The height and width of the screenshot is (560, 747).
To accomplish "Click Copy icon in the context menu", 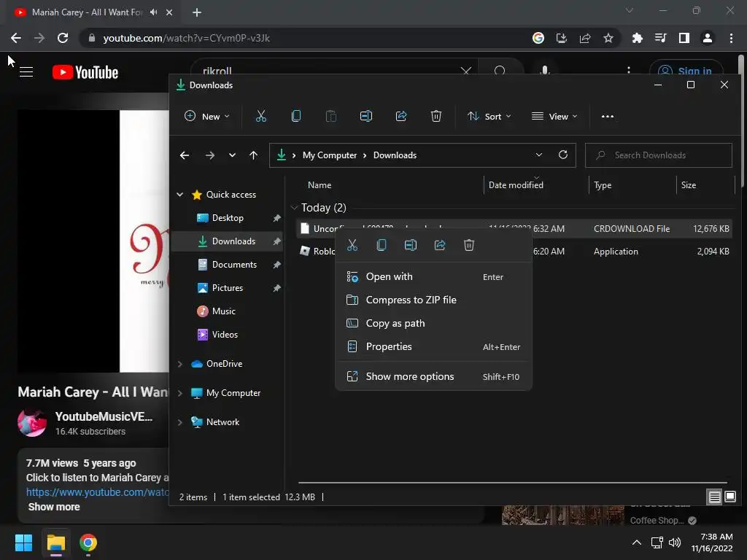I will (x=381, y=245).
